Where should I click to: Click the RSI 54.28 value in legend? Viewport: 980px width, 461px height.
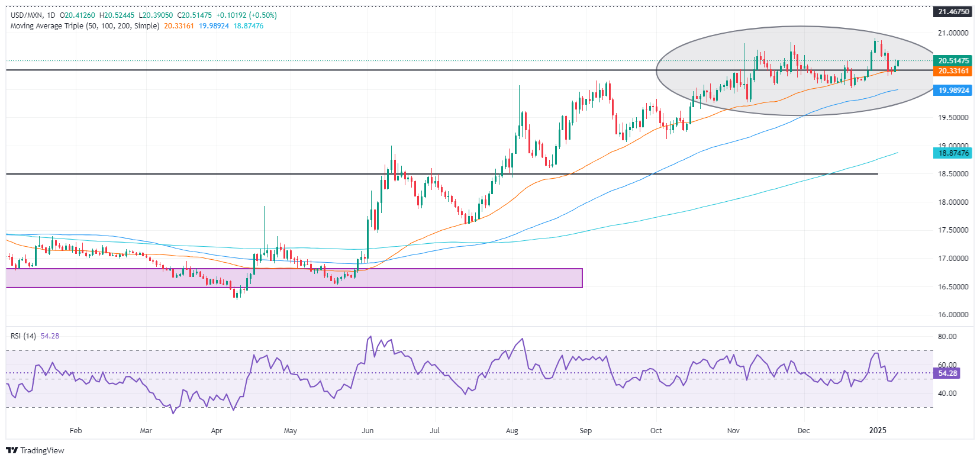pyautogui.click(x=50, y=336)
